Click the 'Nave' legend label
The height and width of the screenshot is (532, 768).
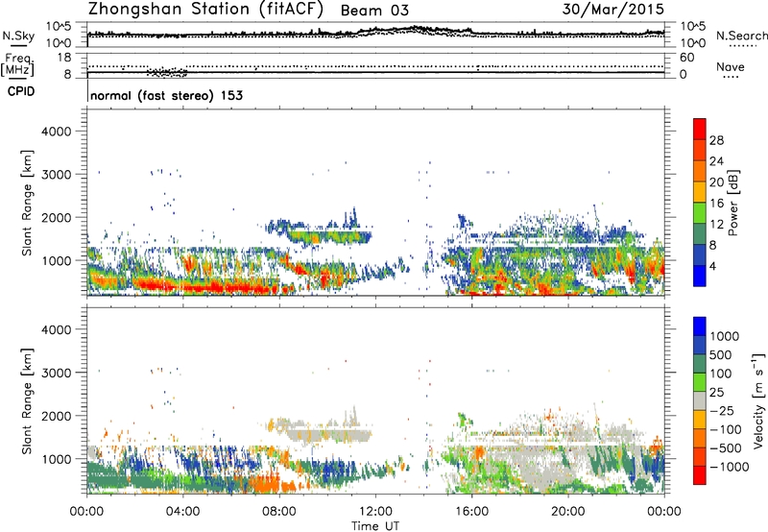click(731, 66)
